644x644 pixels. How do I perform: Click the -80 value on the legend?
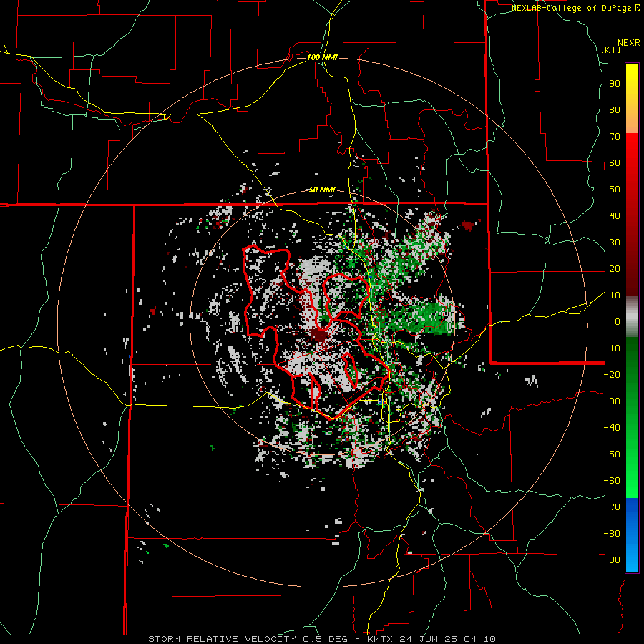pos(612,534)
